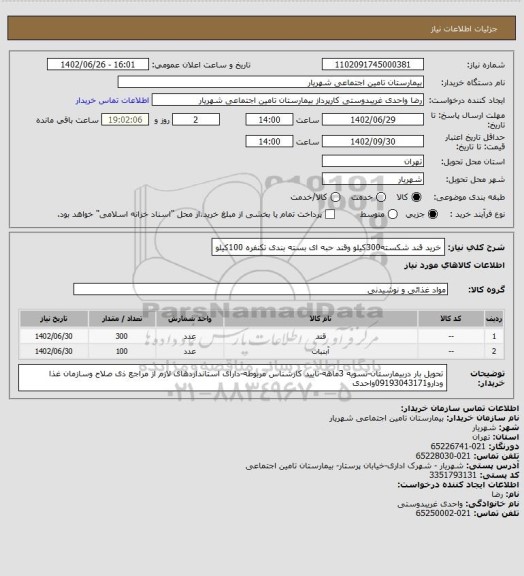Image resolution: width=524 pixels, height=576 pixels.
Task: Click the 14:00 time next to 1402/09/30
Action: [x=269, y=141]
